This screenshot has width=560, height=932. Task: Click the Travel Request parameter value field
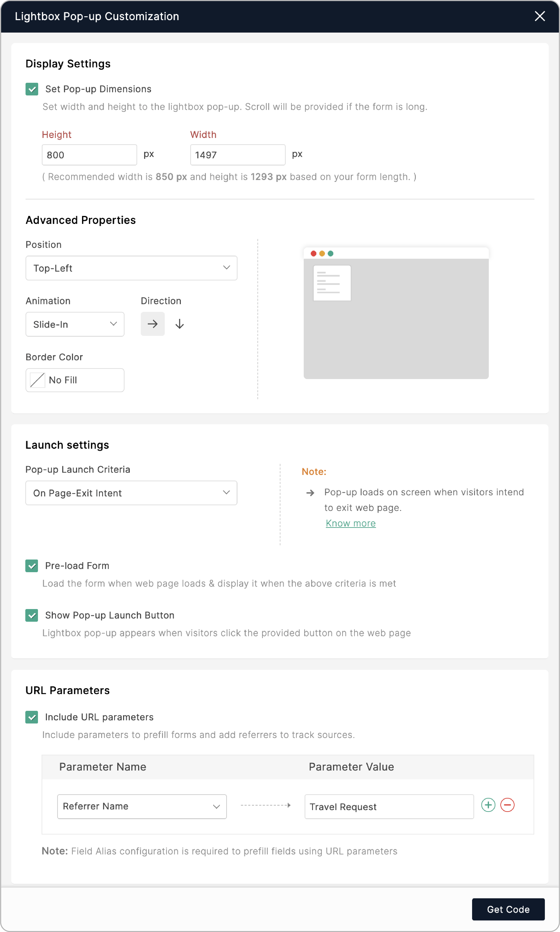[389, 807]
